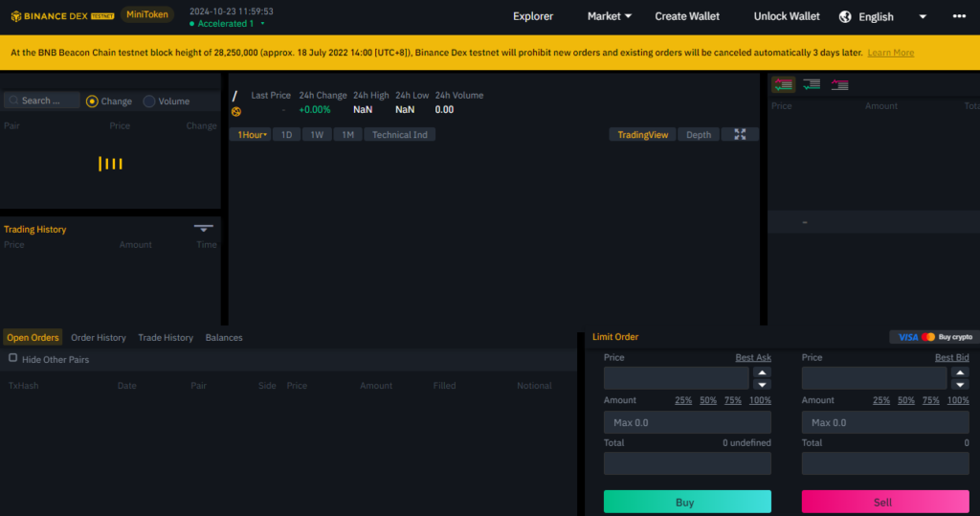Open the Market dropdown menu
980x516 pixels.
tap(609, 16)
